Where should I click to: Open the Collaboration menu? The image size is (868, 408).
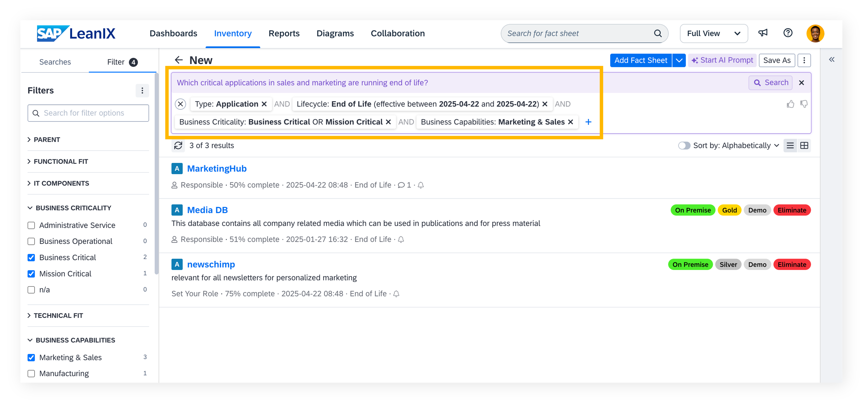point(398,33)
